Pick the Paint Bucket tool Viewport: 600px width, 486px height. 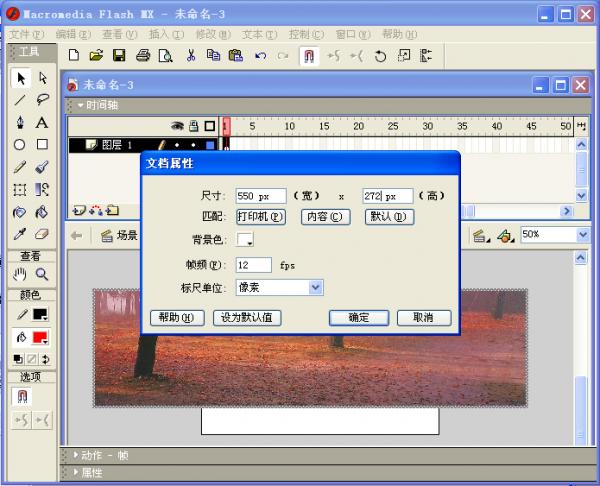pos(42,212)
